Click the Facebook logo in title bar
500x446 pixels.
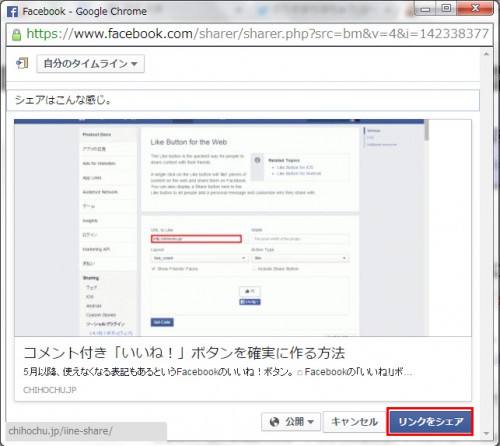13,12
